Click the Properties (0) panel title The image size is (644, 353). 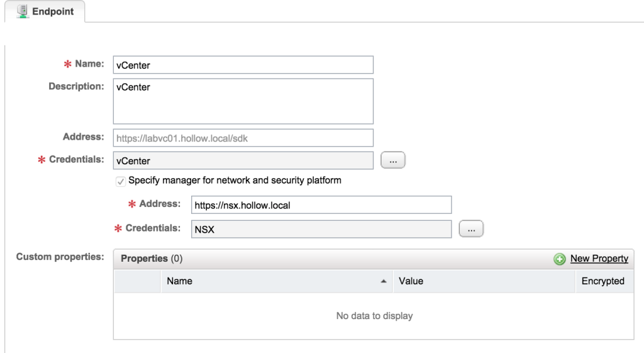tap(152, 259)
